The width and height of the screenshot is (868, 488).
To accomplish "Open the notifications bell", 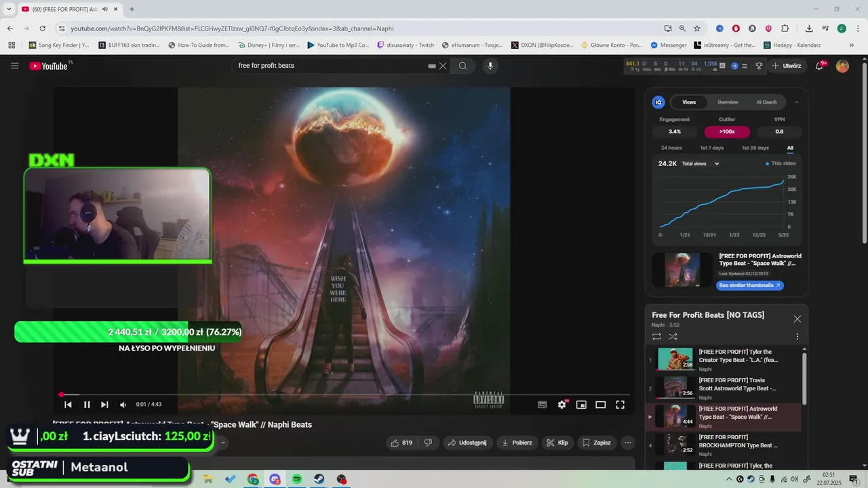I will [x=820, y=66].
